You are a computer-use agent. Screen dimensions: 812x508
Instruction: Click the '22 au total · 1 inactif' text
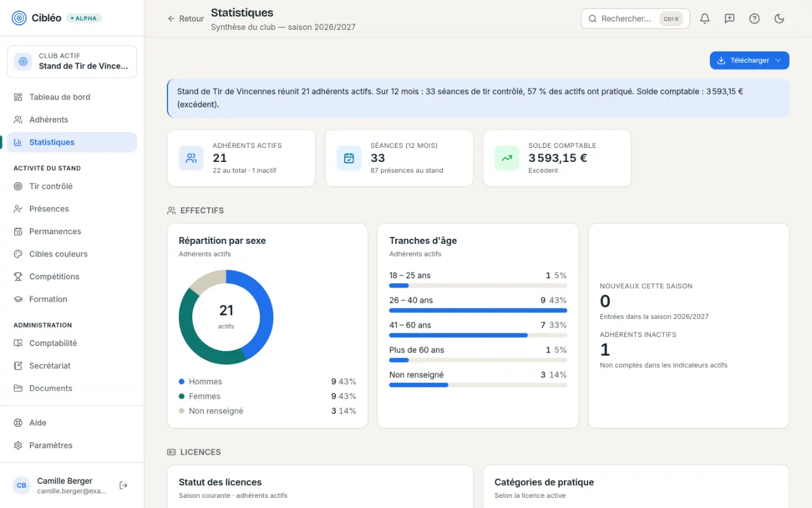tap(244, 171)
